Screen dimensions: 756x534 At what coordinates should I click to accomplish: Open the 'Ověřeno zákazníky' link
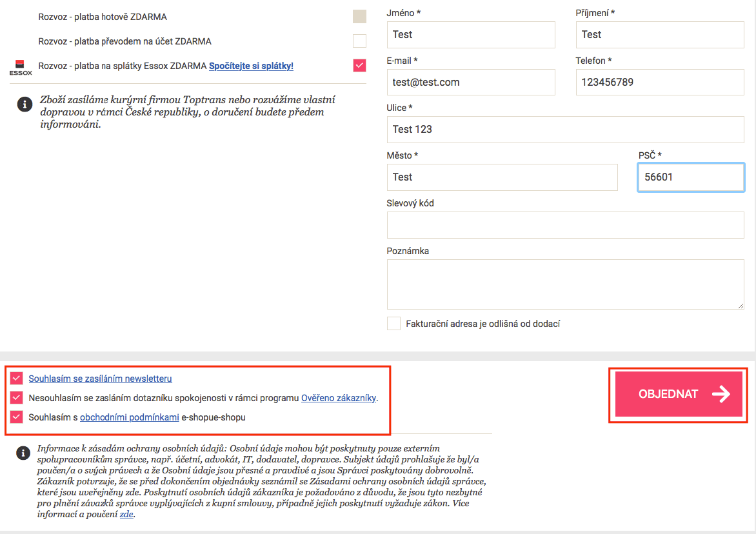coord(338,398)
